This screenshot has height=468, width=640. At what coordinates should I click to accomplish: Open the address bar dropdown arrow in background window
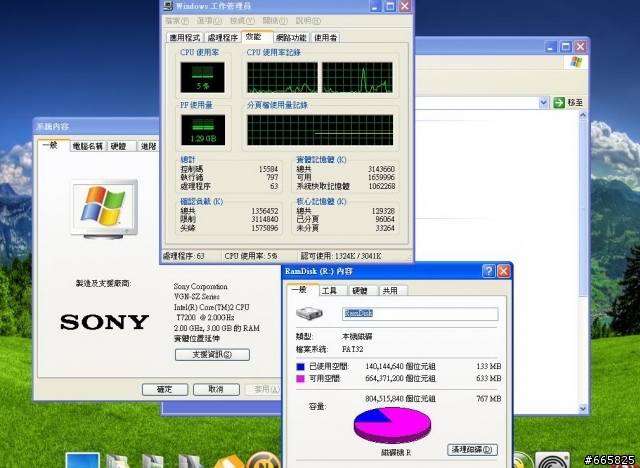(543, 102)
